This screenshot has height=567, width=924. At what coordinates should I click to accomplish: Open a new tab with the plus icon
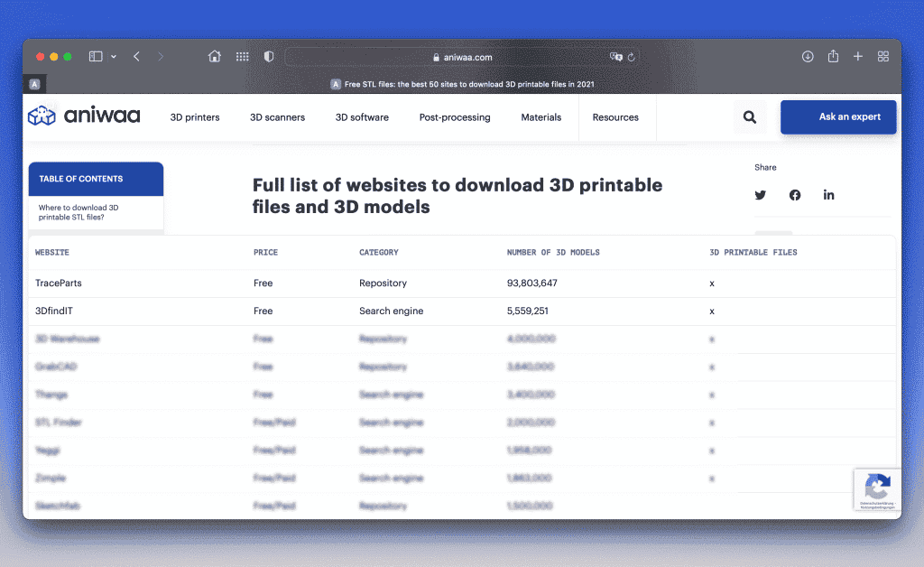pyautogui.click(x=858, y=57)
